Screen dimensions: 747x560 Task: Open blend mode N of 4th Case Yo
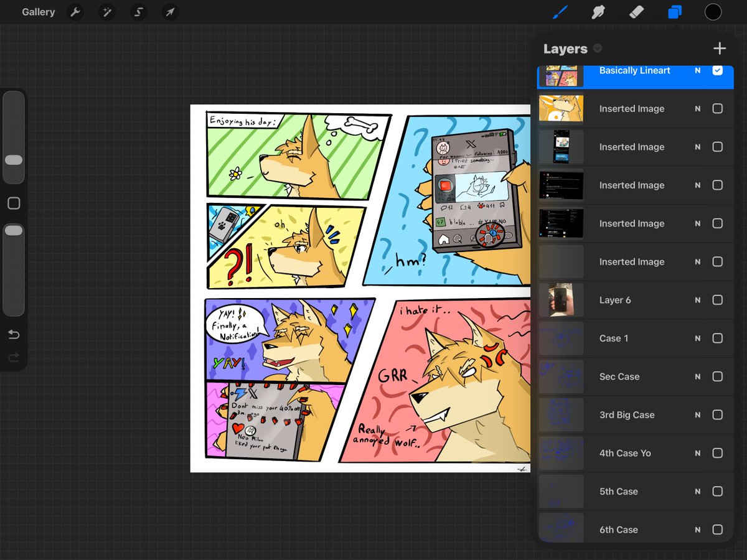pyautogui.click(x=698, y=453)
